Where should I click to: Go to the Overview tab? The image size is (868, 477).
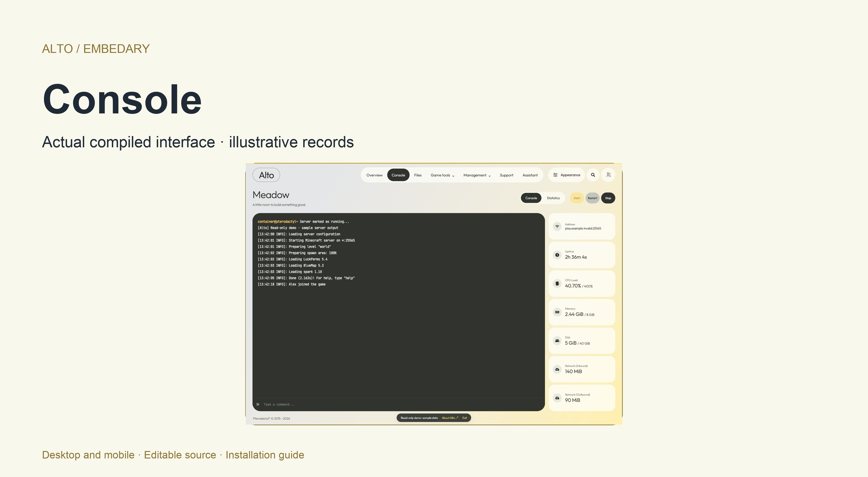[x=374, y=175]
